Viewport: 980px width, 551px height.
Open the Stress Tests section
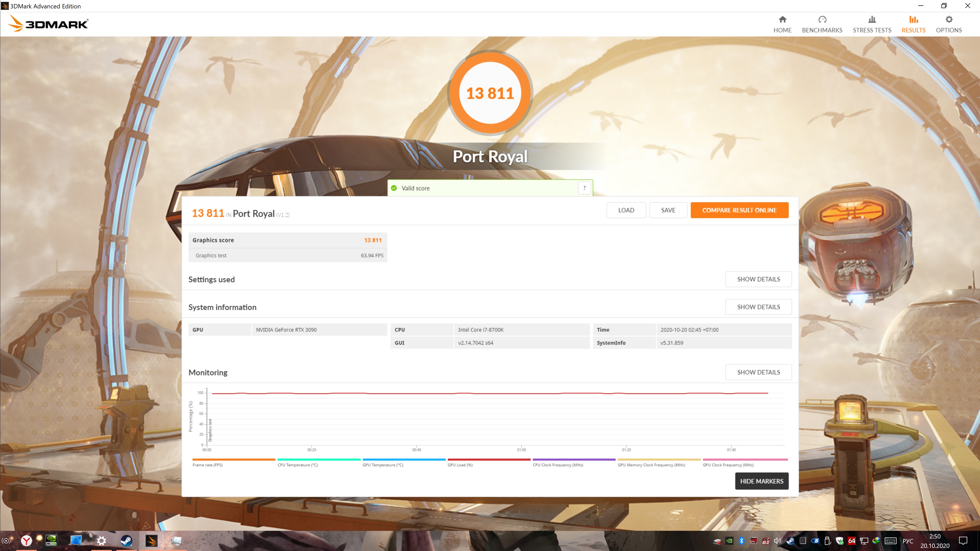point(872,24)
